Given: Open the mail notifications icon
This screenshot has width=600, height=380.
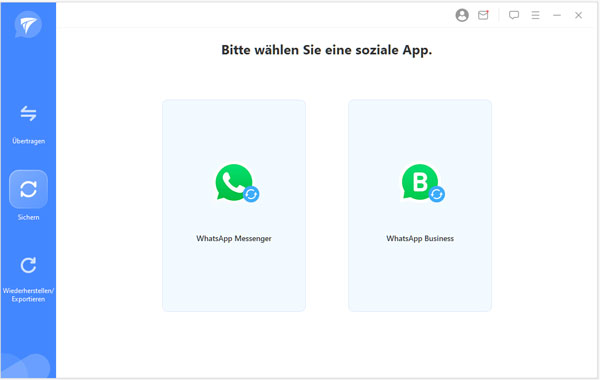Looking at the screenshot, I should (x=483, y=15).
